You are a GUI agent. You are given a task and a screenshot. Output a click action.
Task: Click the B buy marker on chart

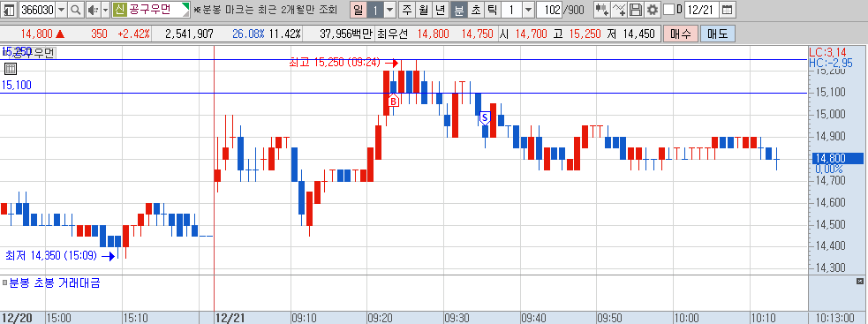coord(393,102)
